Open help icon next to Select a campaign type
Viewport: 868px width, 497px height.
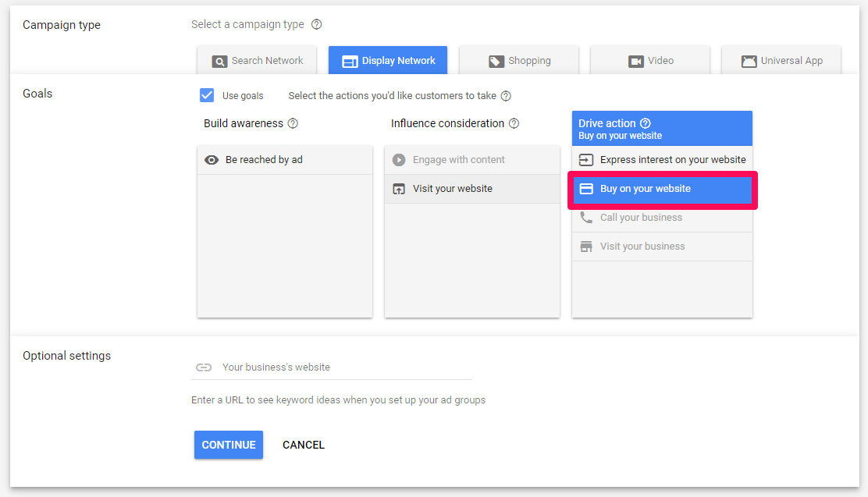[317, 24]
